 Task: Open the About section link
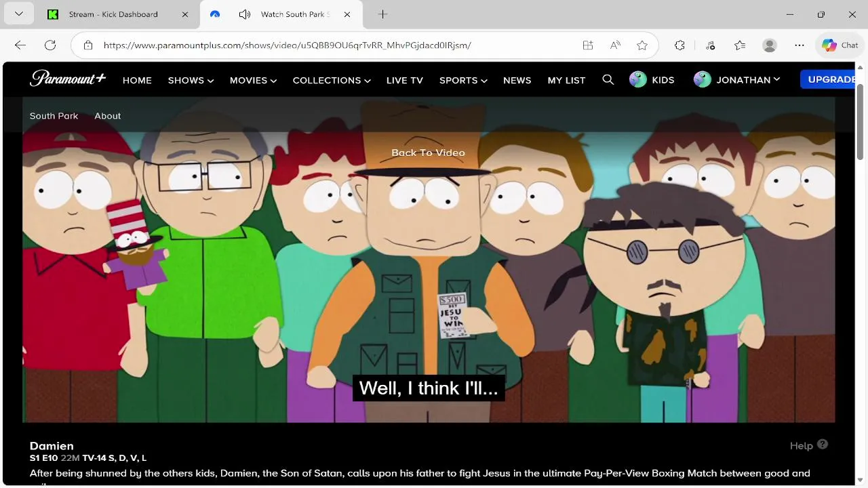click(x=108, y=116)
